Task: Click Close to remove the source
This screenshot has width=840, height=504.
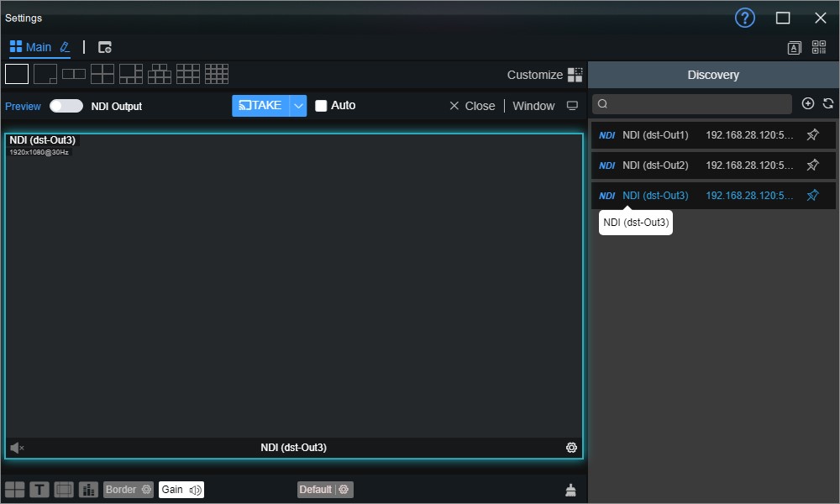Action: pos(472,106)
